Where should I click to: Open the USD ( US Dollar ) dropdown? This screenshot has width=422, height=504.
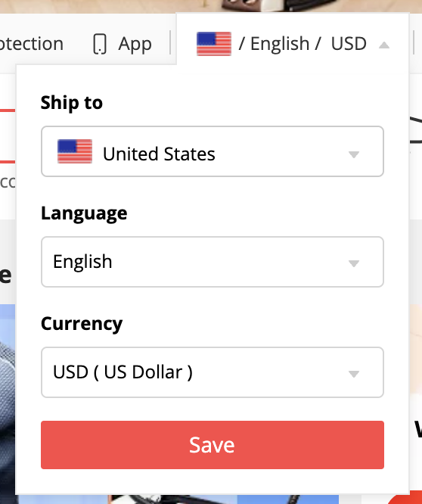(213, 372)
